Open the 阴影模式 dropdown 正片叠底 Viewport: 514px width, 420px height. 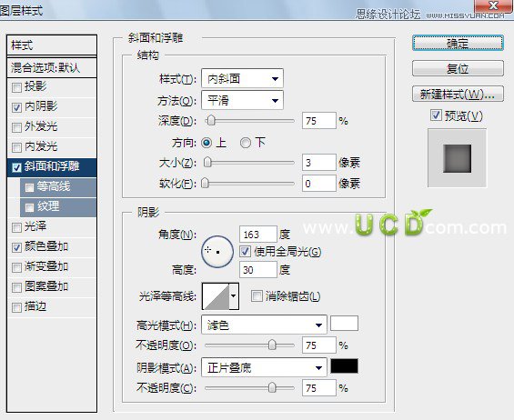pyautogui.click(x=264, y=367)
